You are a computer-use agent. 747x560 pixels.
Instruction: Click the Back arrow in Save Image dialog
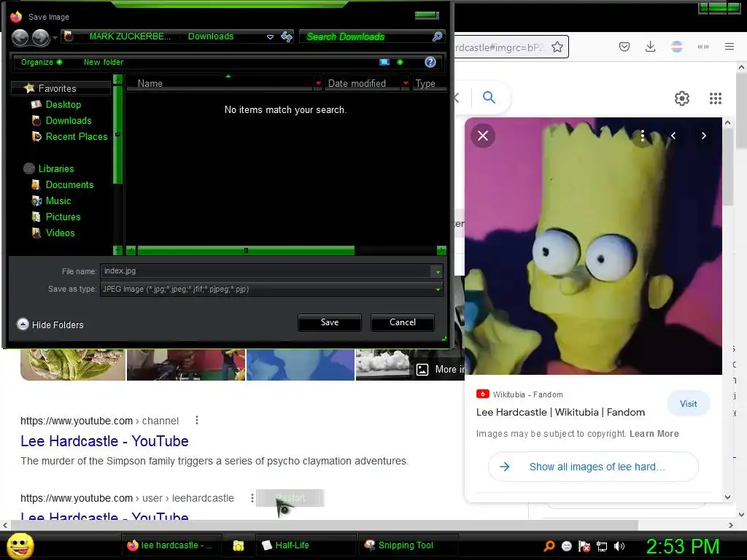pos(20,37)
